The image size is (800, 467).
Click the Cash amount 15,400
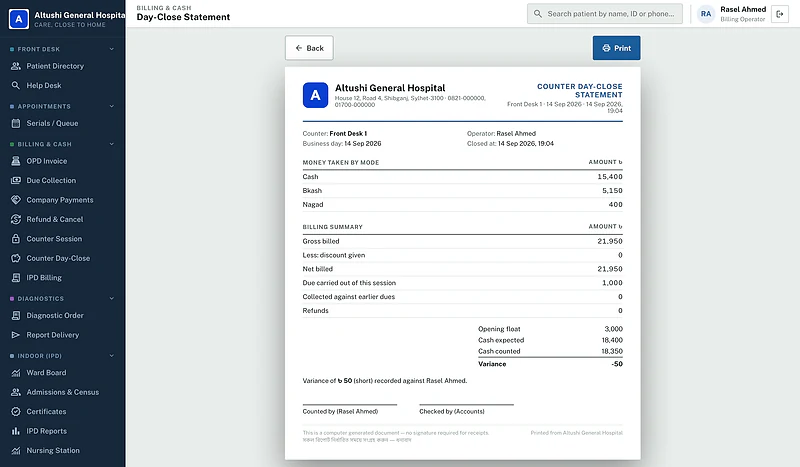(x=610, y=177)
